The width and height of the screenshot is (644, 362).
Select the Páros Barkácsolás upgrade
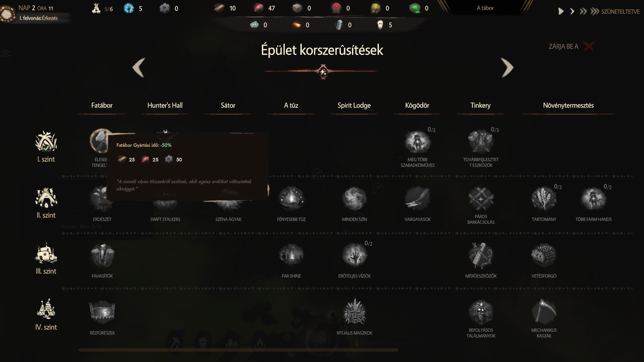[481, 199]
